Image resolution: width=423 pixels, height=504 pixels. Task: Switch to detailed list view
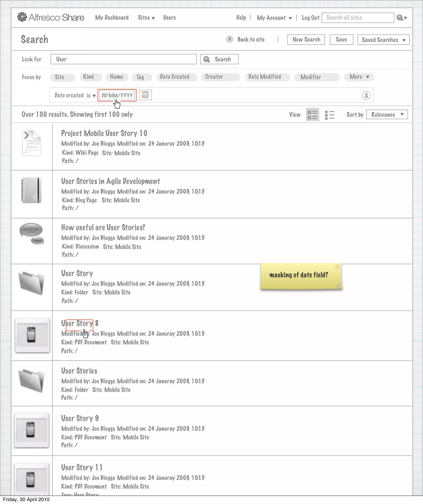click(x=312, y=114)
